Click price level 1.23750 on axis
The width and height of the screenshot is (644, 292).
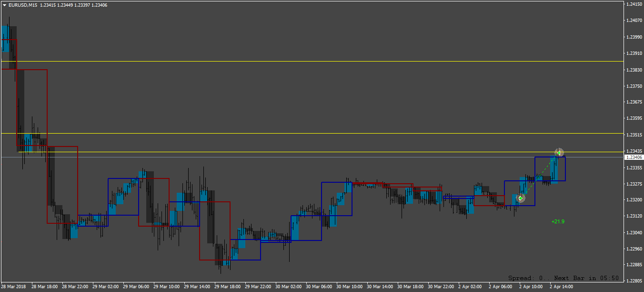tap(634, 86)
